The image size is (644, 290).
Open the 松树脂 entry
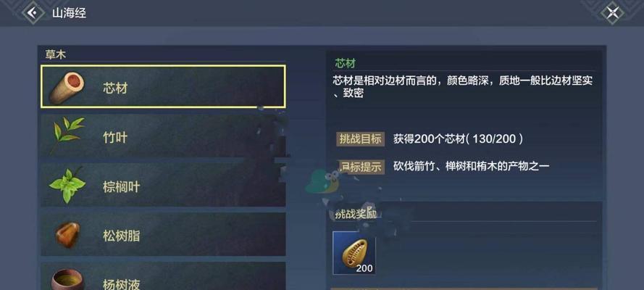[163, 235]
